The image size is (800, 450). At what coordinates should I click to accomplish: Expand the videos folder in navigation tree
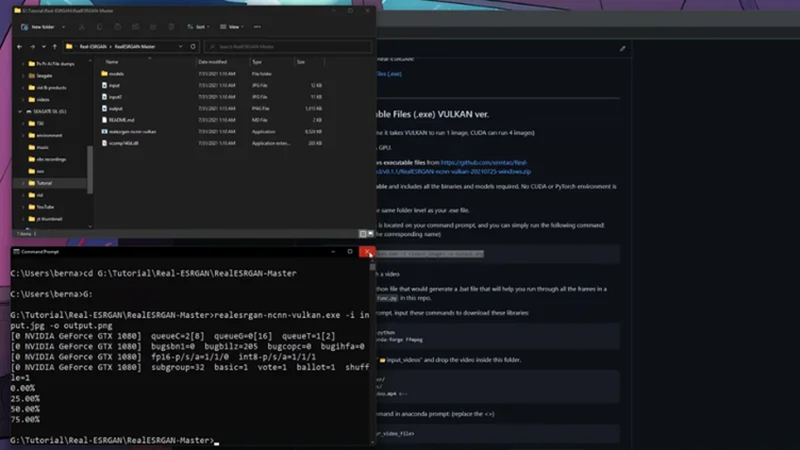[x=22, y=99]
